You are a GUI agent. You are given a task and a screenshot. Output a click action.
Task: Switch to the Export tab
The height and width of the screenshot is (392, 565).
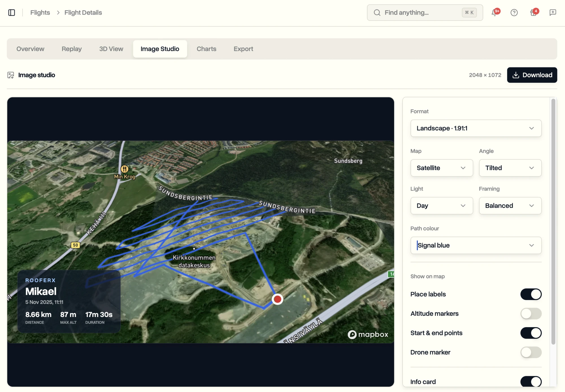[x=243, y=49]
